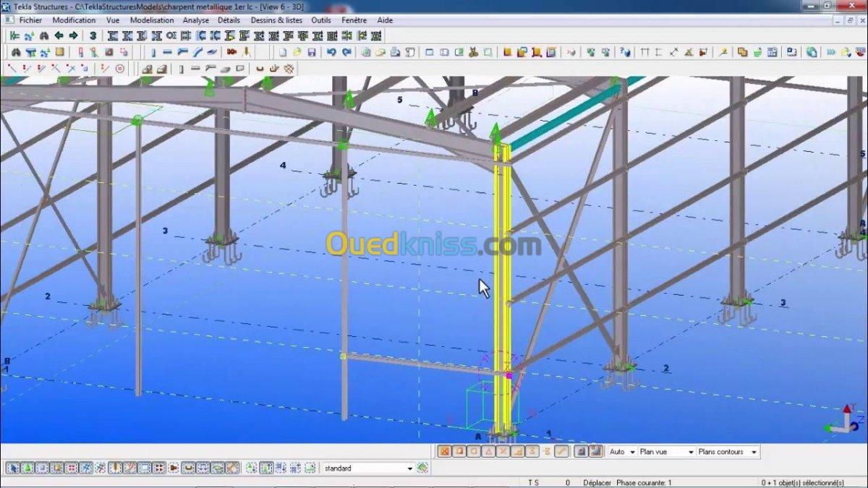Click the red target circle icon
The height and width of the screenshot is (488, 868).
tap(119, 69)
